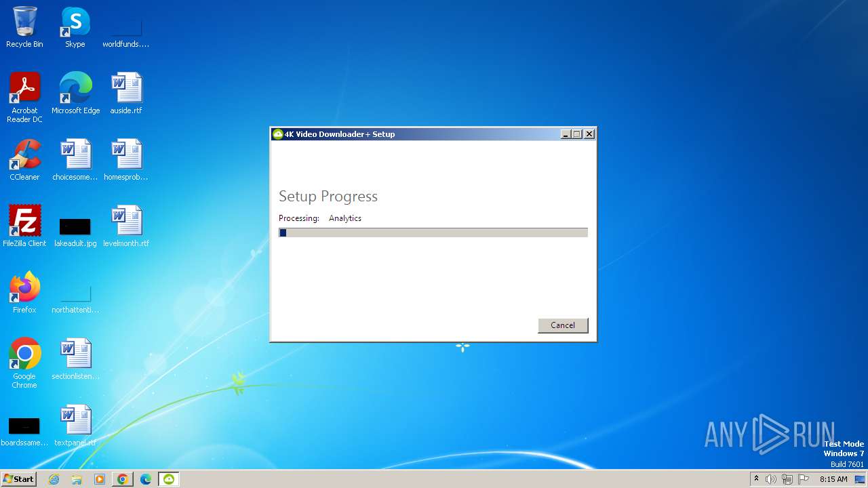This screenshot has height=488, width=868.
Task: Click the 4K Video Downloader+ title bar icon
Action: tap(277, 134)
